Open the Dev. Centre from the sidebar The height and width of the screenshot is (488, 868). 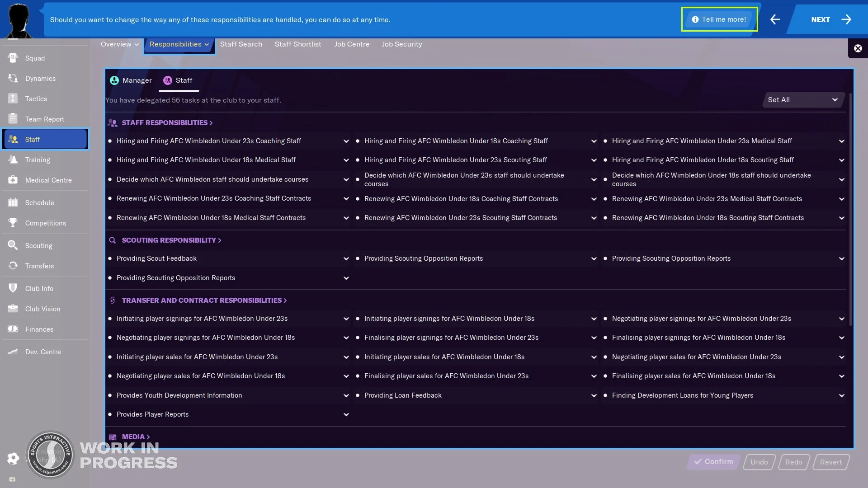[x=43, y=352]
